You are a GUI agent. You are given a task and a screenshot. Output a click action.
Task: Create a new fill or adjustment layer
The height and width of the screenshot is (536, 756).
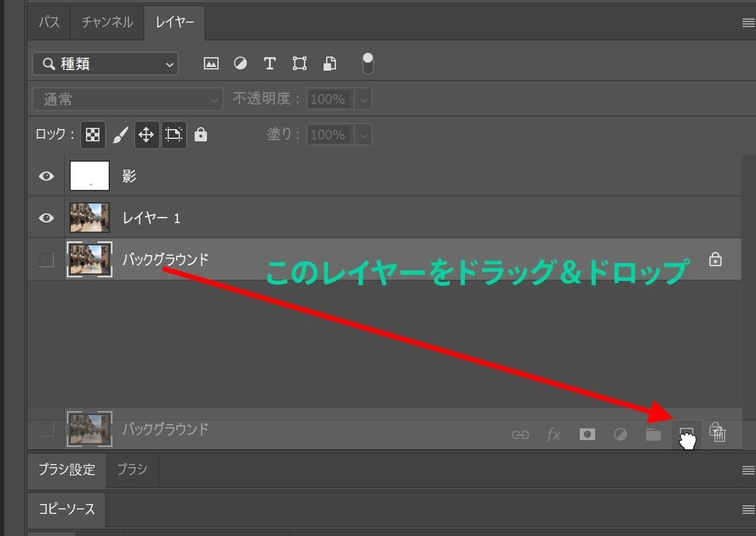621,434
